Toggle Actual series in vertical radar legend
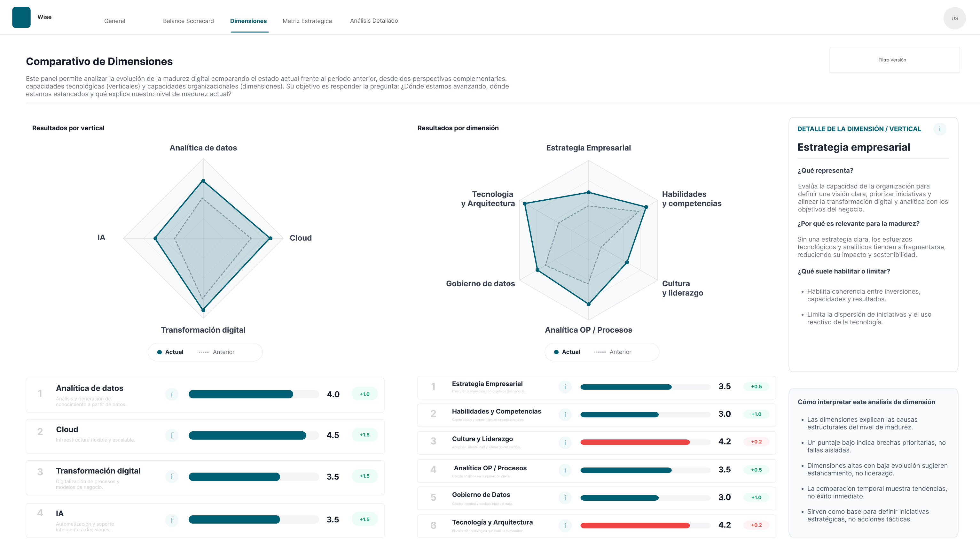This screenshot has height=547, width=980. click(170, 352)
